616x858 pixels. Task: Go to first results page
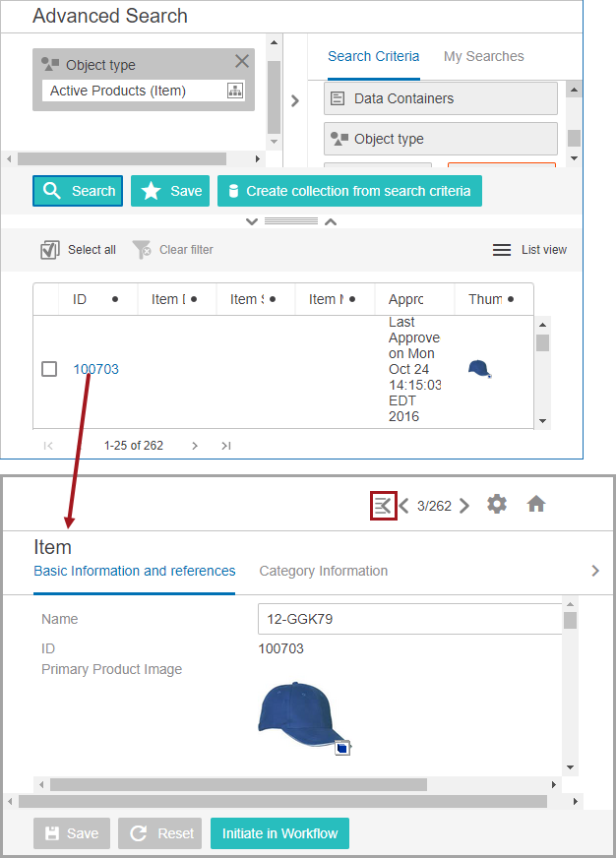pyautogui.click(x=48, y=446)
